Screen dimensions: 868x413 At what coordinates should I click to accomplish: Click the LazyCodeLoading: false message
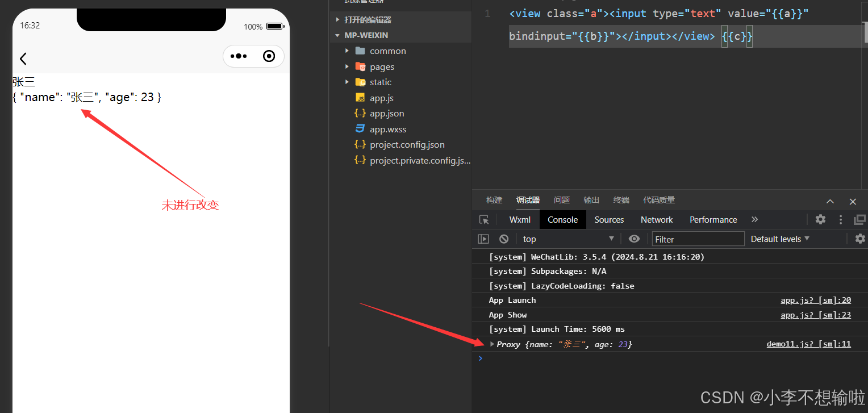point(562,286)
